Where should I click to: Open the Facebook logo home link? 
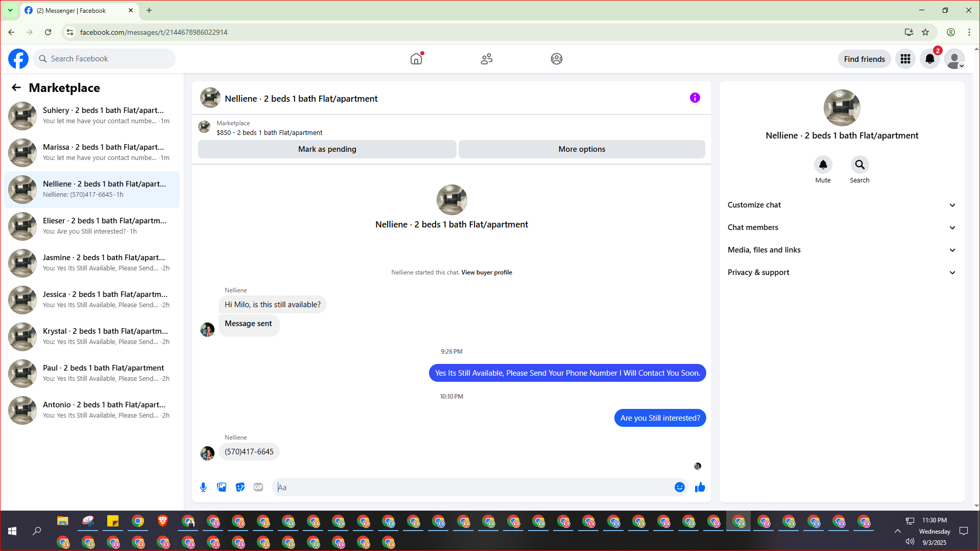tap(18, 59)
